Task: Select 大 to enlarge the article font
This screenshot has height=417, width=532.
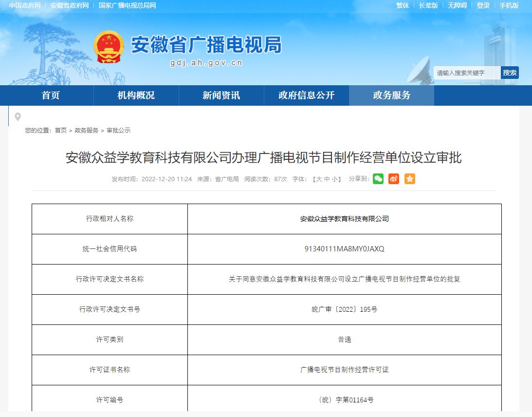Action: (x=319, y=179)
